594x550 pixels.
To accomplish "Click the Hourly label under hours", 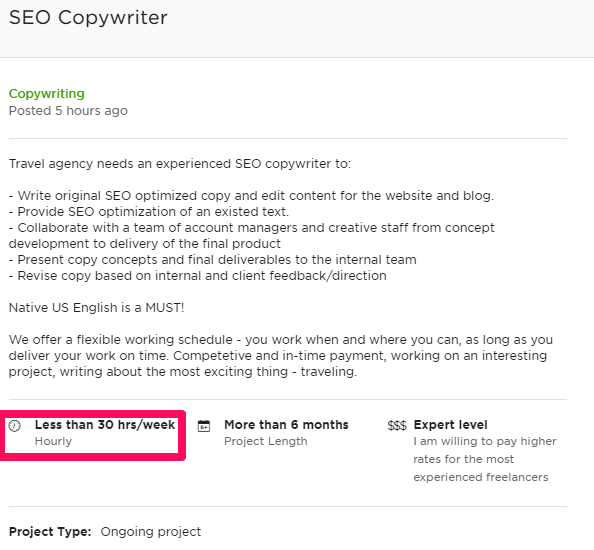I will (53, 441).
